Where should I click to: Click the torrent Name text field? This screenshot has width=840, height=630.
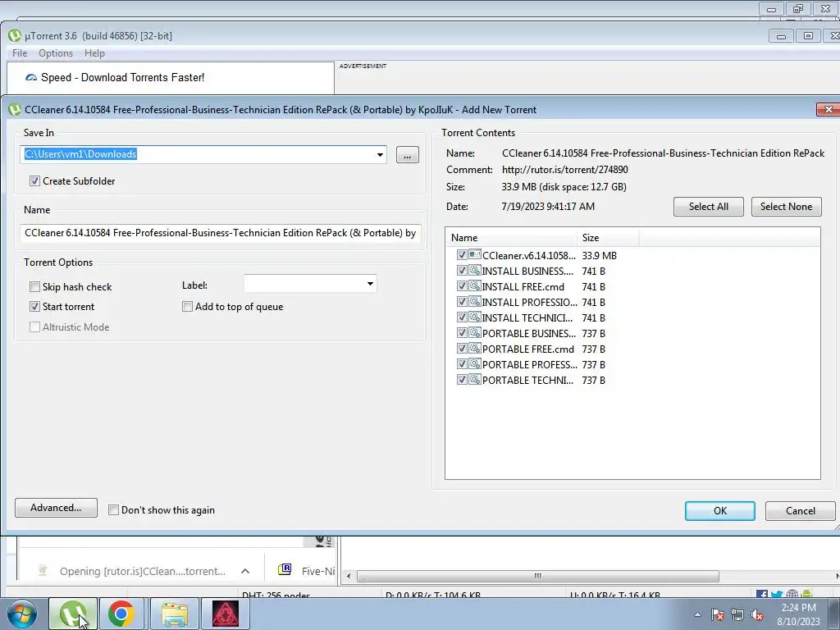(x=220, y=233)
